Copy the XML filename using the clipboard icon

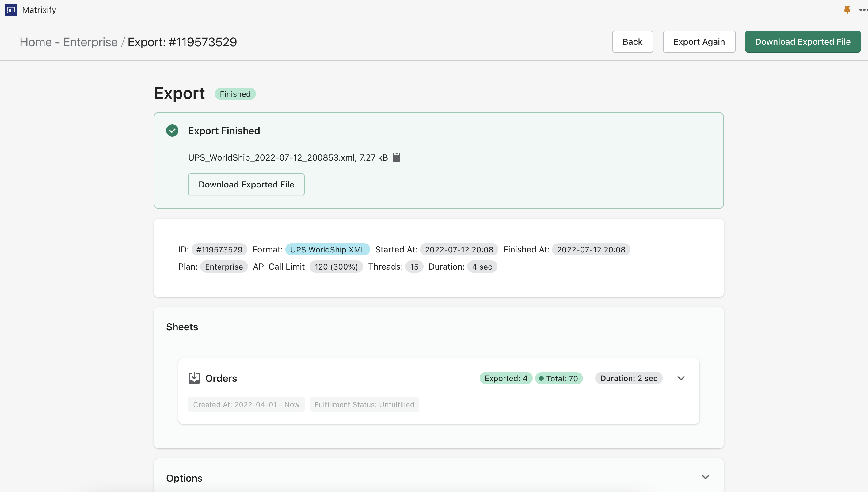tap(397, 157)
